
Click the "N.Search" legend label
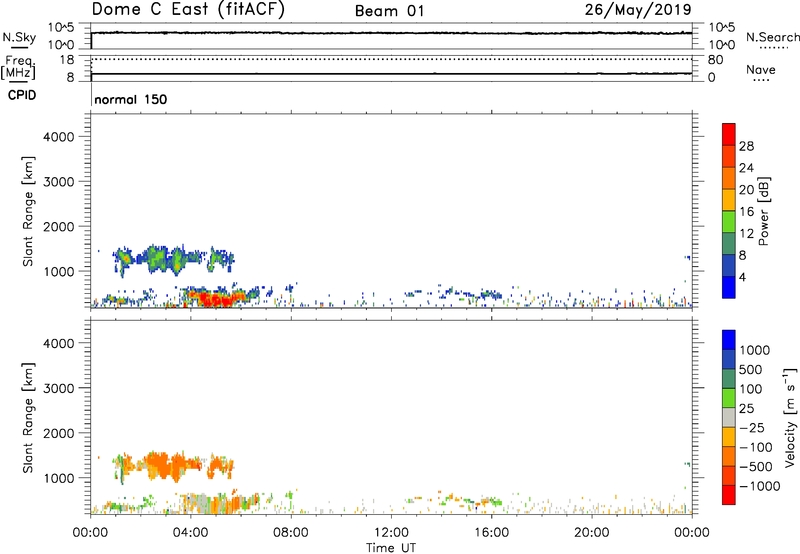(772, 37)
